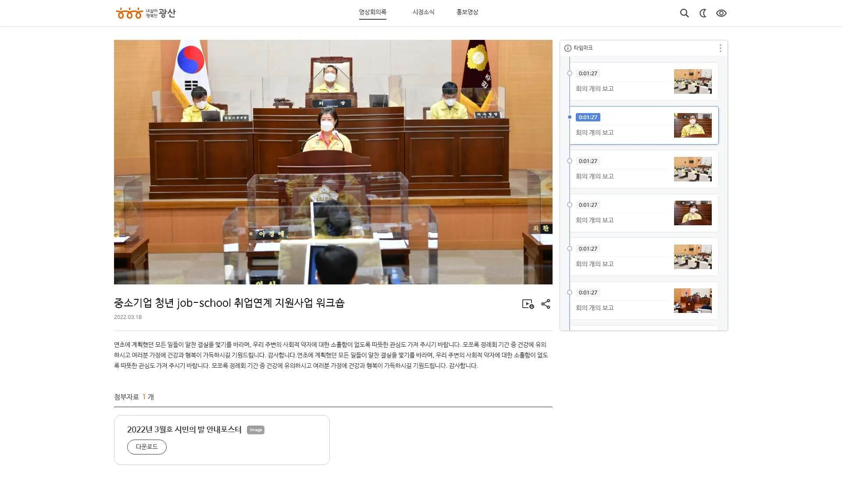Open the 홍보영상 menu item
This screenshot has height=504, width=842.
[467, 12]
